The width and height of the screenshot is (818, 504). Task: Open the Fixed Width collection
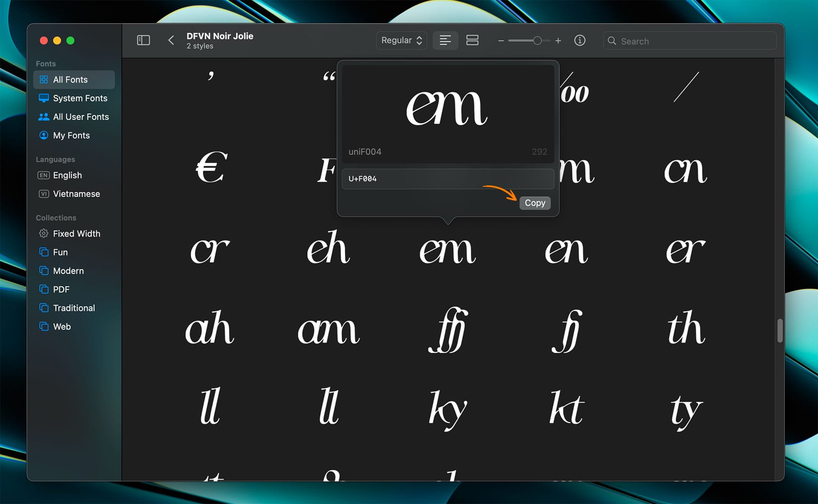[x=74, y=234]
